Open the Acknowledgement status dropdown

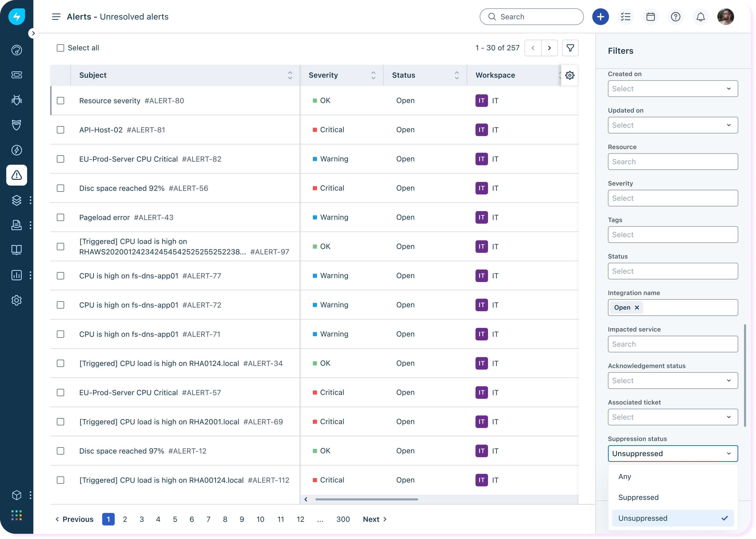pos(672,381)
